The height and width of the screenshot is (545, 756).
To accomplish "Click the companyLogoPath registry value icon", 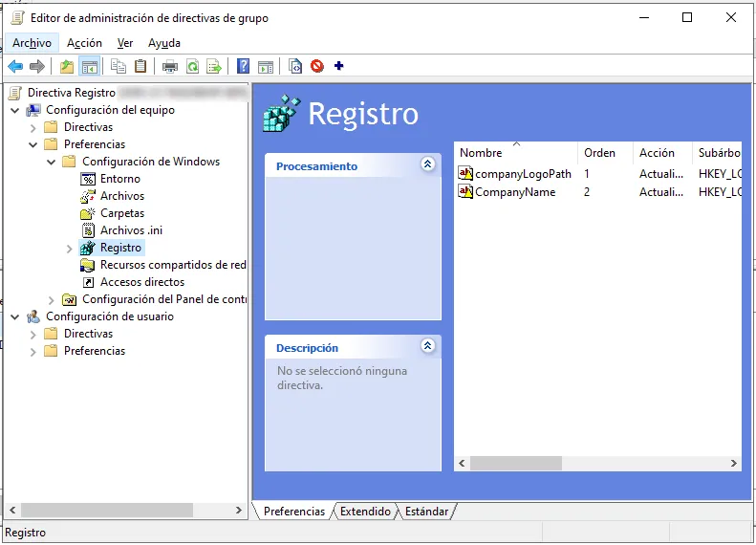I will pos(465,173).
